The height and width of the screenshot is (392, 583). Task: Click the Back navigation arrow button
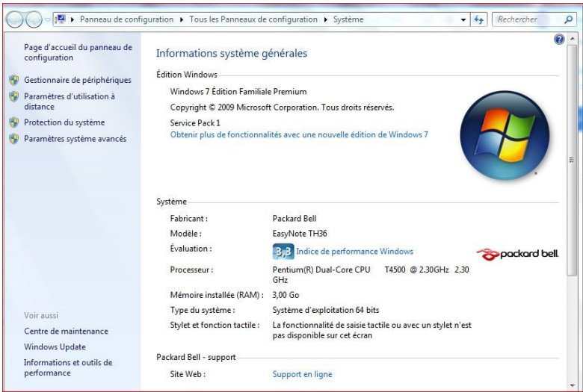pos(15,19)
